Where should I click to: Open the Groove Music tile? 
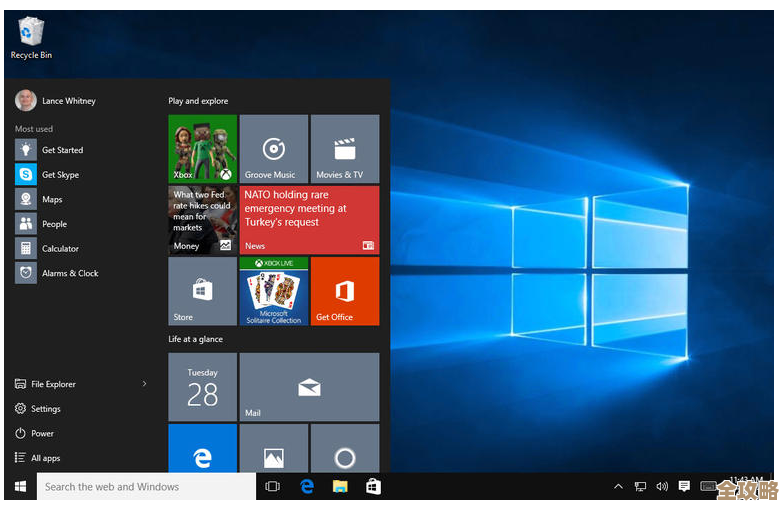click(274, 149)
